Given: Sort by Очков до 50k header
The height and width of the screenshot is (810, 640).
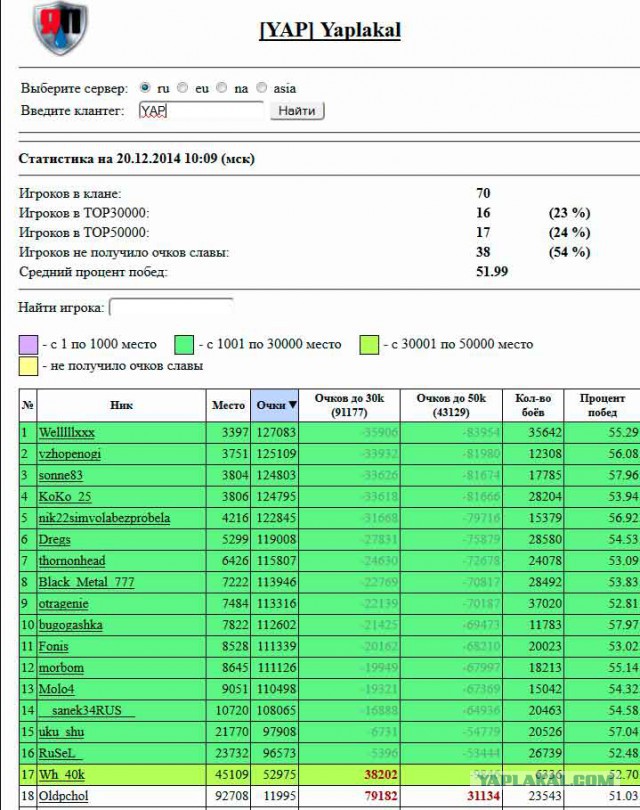Looking at the screenshot, I should click(451, 405).
